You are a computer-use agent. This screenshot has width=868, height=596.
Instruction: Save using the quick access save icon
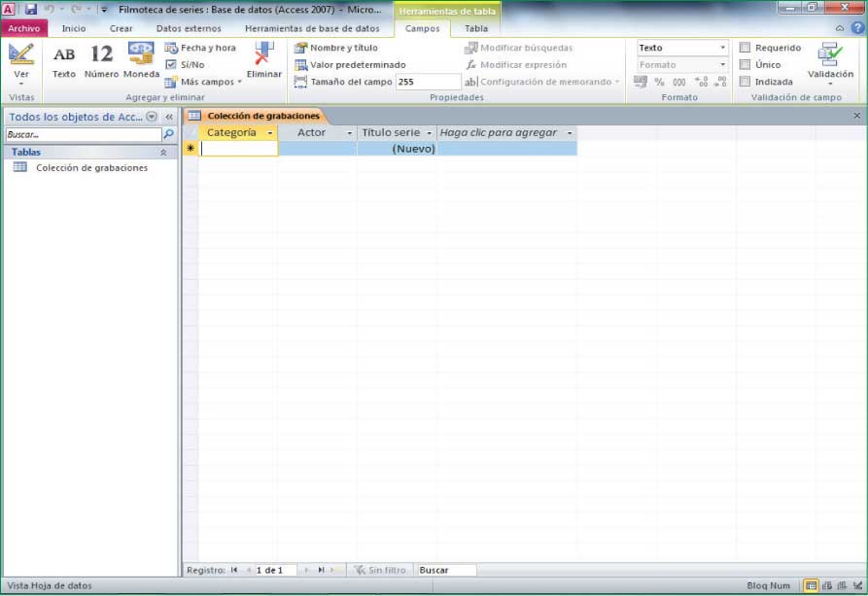(30, 9)
